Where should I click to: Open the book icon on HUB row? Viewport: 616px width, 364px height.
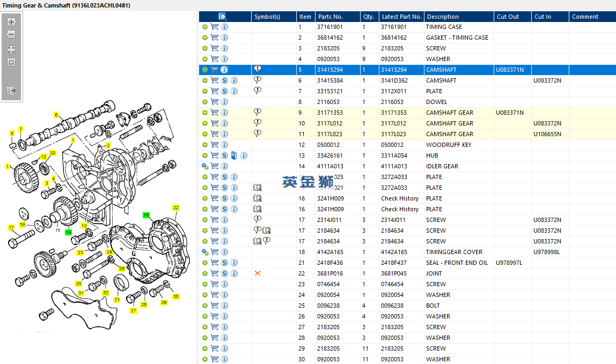coord(234,155)
